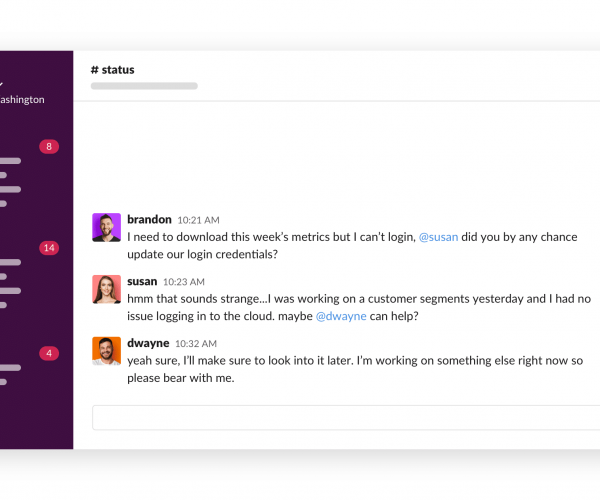Open brandon's profile picture
This screenshot has height=500, width=600.
click(106, 227)
